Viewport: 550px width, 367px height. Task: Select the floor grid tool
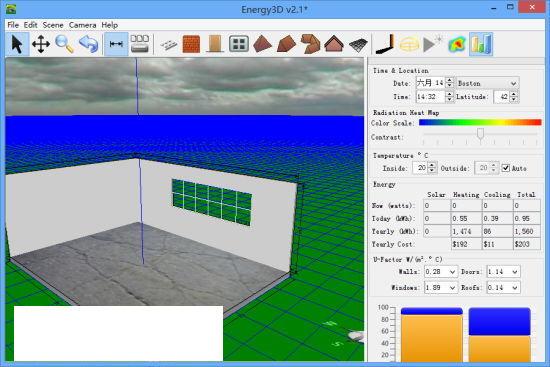point(358,45)
